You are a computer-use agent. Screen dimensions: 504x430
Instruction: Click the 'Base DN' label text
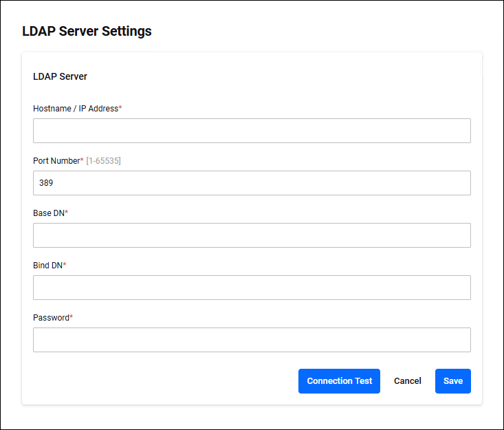pos(48,213)
